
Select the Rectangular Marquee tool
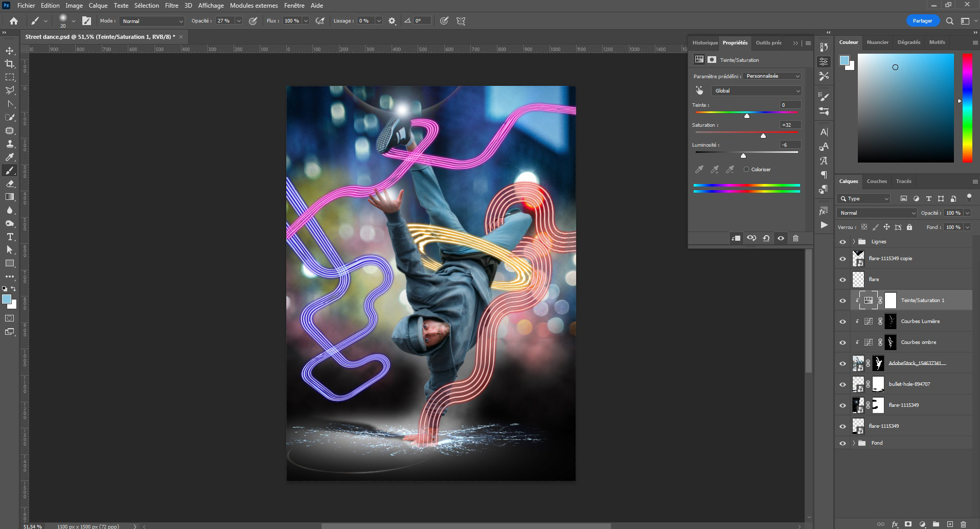coord(10,77)
